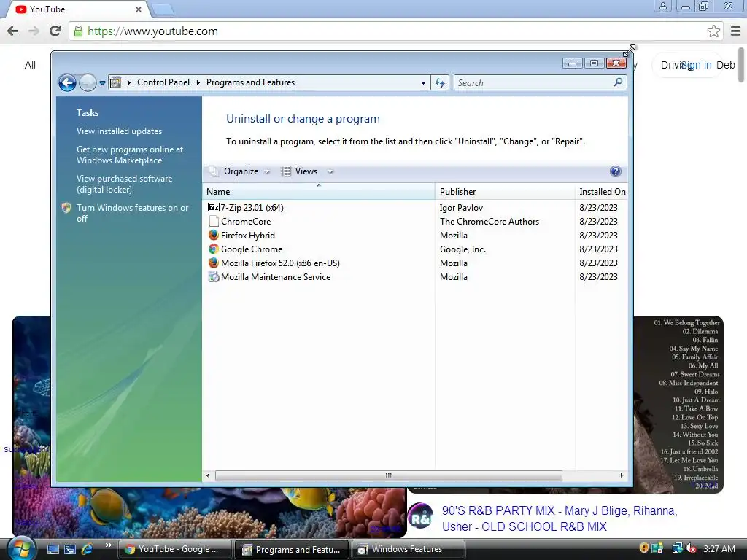Click the muted volume icon in system tray

[691, 548]
